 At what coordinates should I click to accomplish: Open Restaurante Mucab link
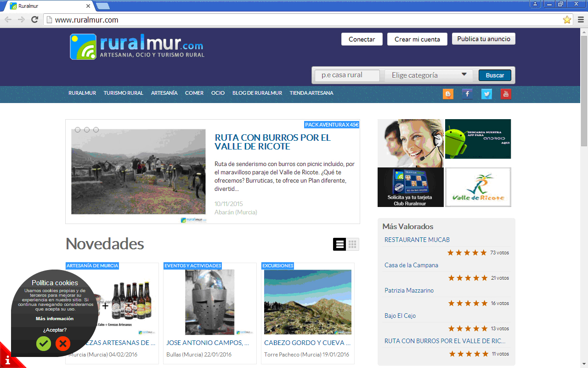pos(417,240)
